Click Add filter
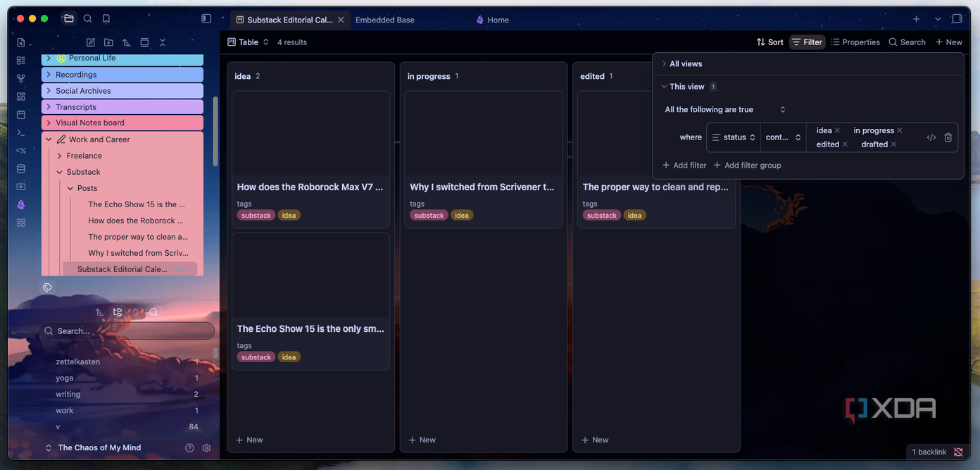Screen dimensions: 980x470 tap(684, 166)
